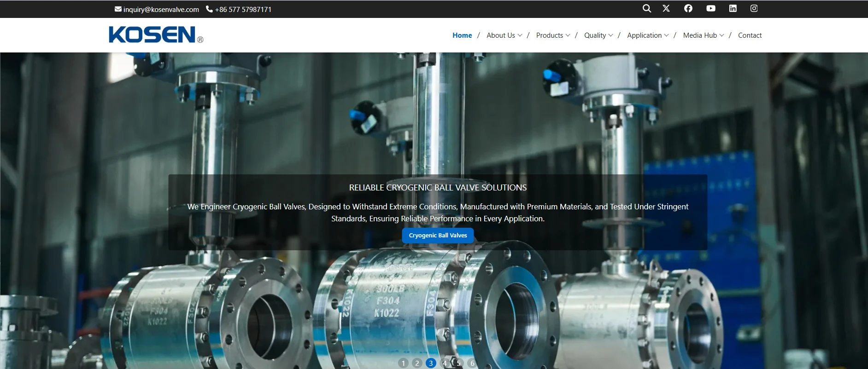This screenshot has height=369, width=868.
Task: Call the +86 577 57987171 number
Action: 243,9
